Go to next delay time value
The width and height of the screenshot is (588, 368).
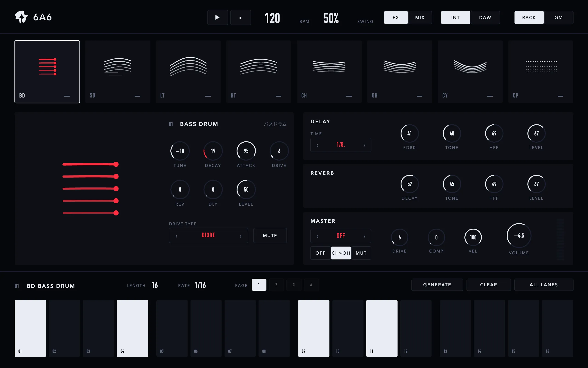[x=364, y=145]
